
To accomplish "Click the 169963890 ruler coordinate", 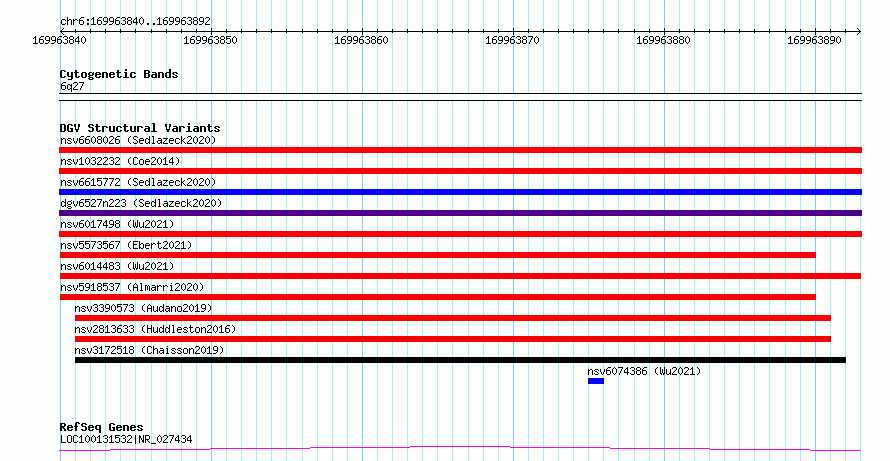I will pyautogui.click(x=814, y=40).
